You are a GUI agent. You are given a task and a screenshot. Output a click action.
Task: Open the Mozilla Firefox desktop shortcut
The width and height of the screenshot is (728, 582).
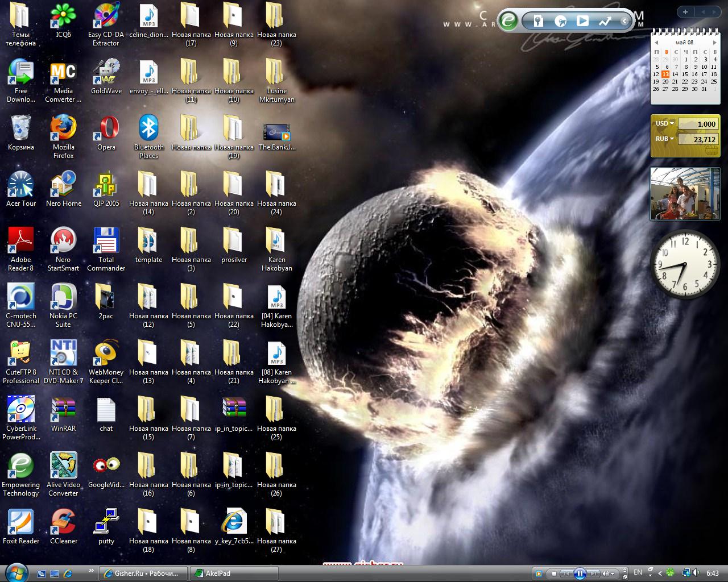tap(63, 128)
